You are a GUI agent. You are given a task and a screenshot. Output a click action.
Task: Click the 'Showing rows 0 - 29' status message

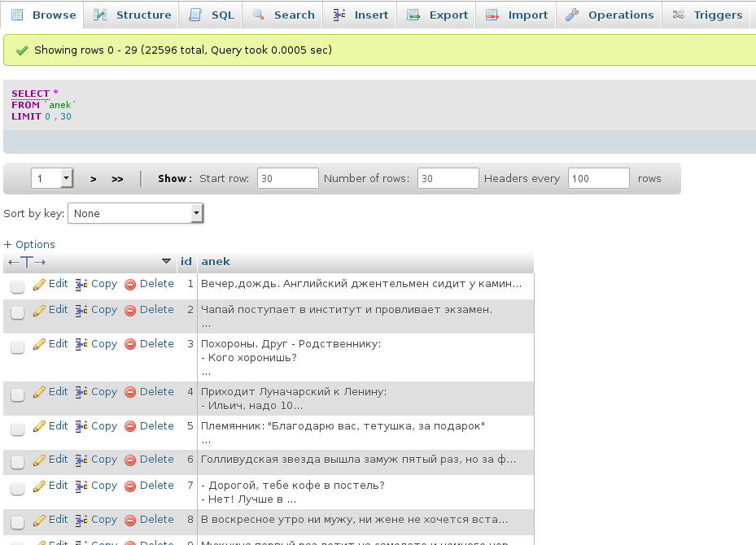click(183, 50)
